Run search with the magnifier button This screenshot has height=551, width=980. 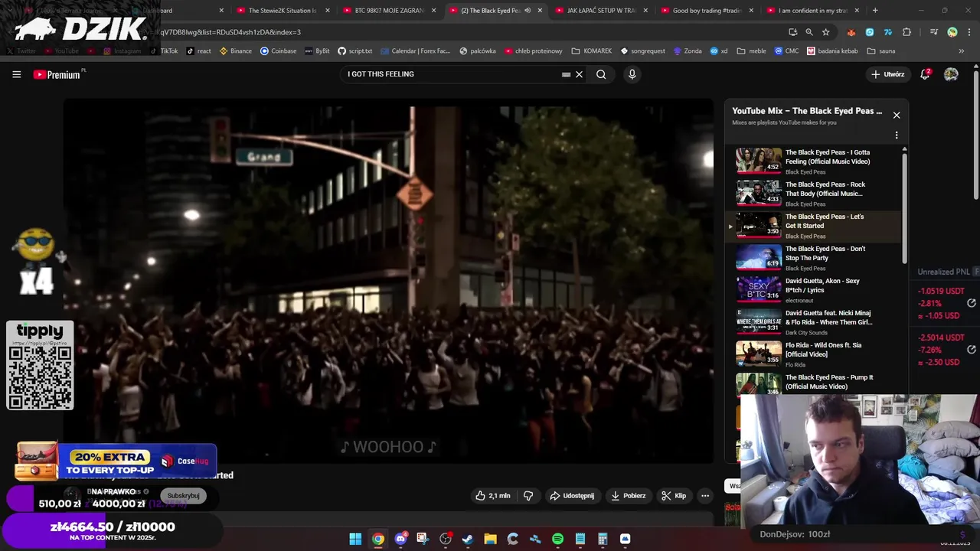pyautogui.click(x=601, y=74)
